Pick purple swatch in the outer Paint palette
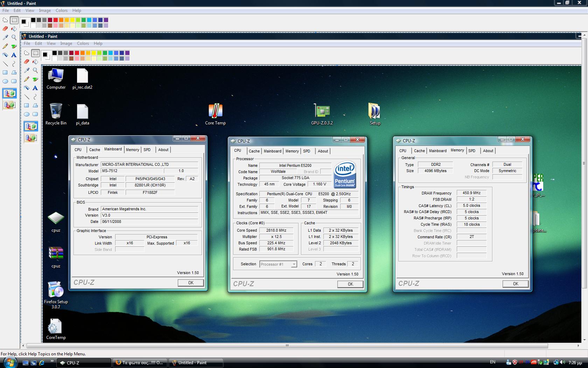 coord(106,20)
